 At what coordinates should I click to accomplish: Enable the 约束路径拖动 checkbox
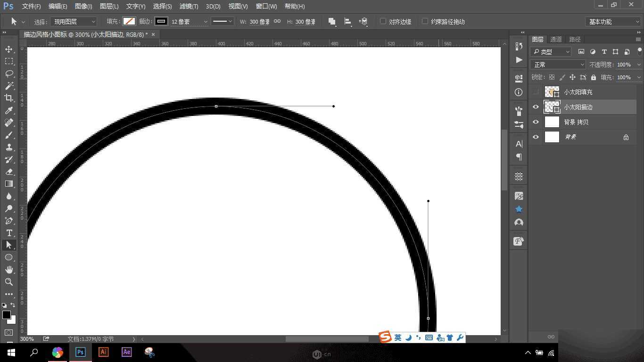click(x=425, y=21)
